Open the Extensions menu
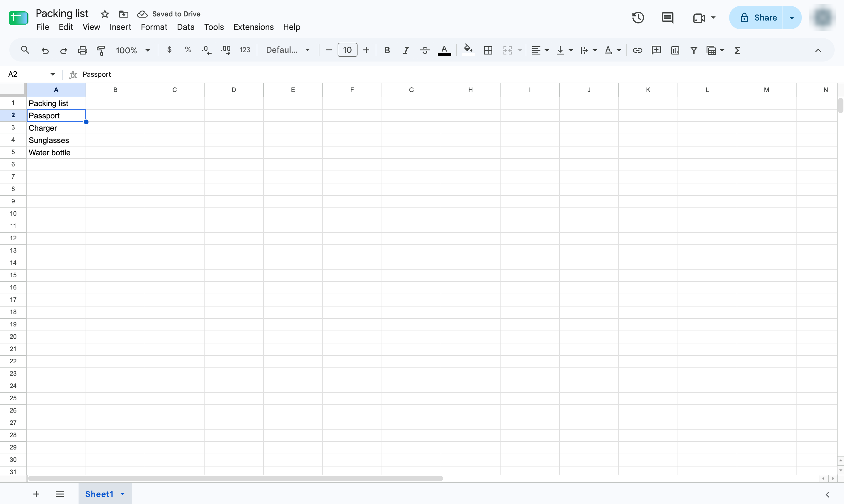 (x=253, y=27)
